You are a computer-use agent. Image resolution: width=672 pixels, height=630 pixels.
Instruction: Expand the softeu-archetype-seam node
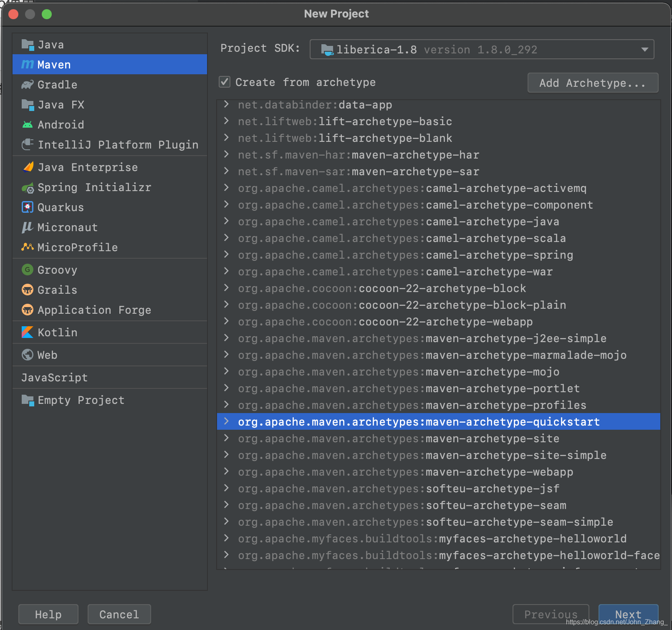click(226, 505)
